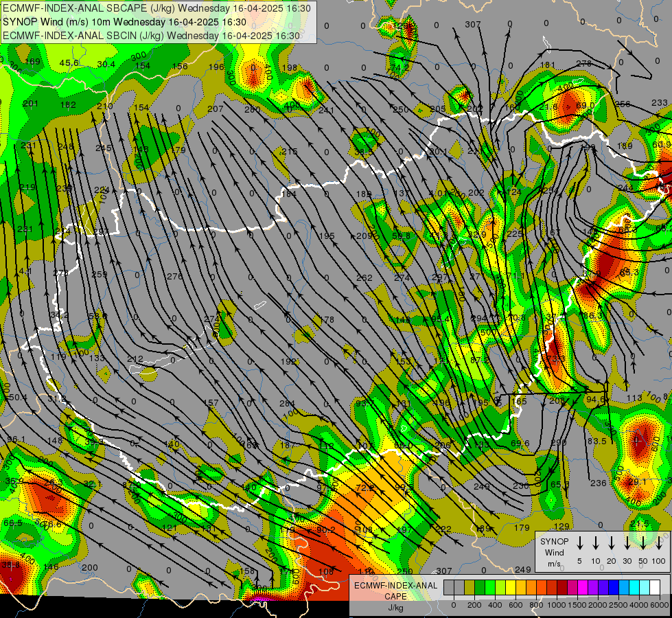672x618 pixels.
Task: Click the 1500 tick on CAPE scale
Action: pos(577,605)
